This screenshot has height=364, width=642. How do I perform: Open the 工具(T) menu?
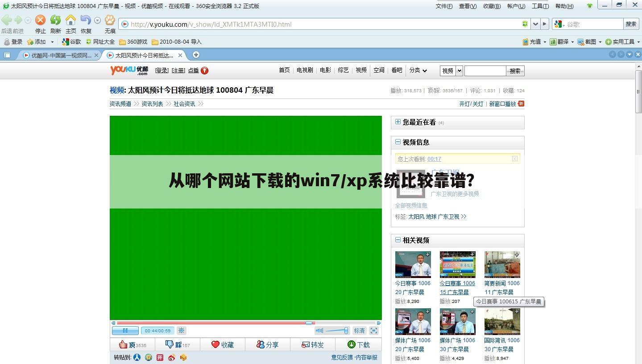(x=540, y=6)
